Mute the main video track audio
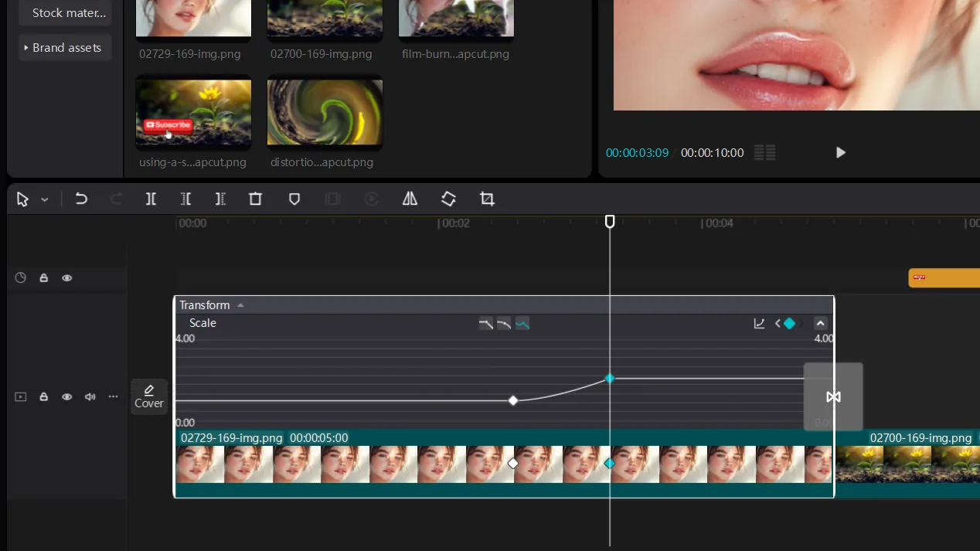Screen dimensions: 980x551 90,396
